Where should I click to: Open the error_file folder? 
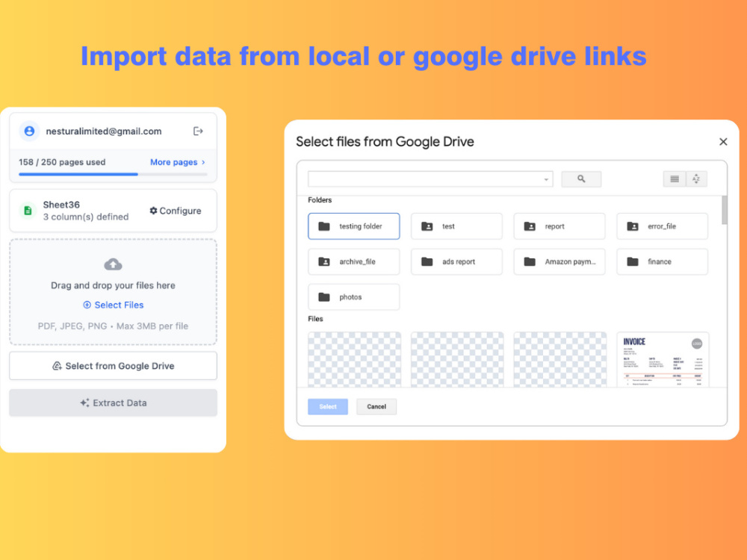pyautogui.click(x=662, y=226)
